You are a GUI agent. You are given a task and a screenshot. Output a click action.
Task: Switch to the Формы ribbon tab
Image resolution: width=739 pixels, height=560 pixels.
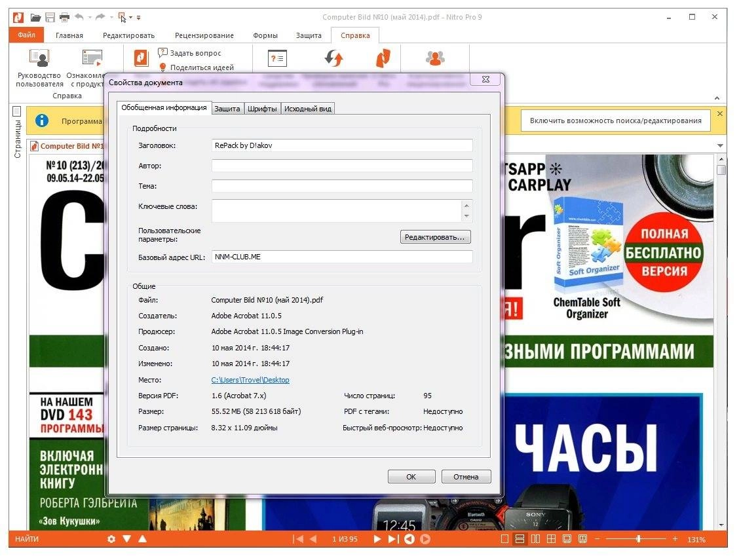(265, 35)
